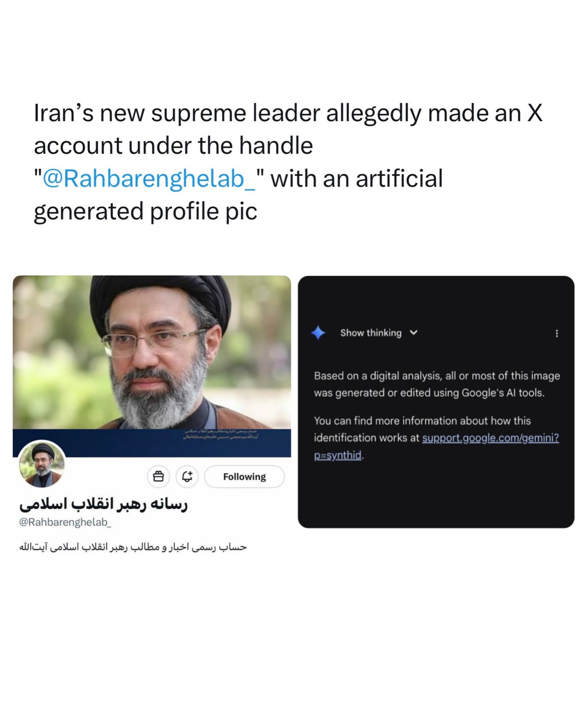
Task: Click the gift icon beside the bell
Action: pyautogui.click(x=158, y=476)
